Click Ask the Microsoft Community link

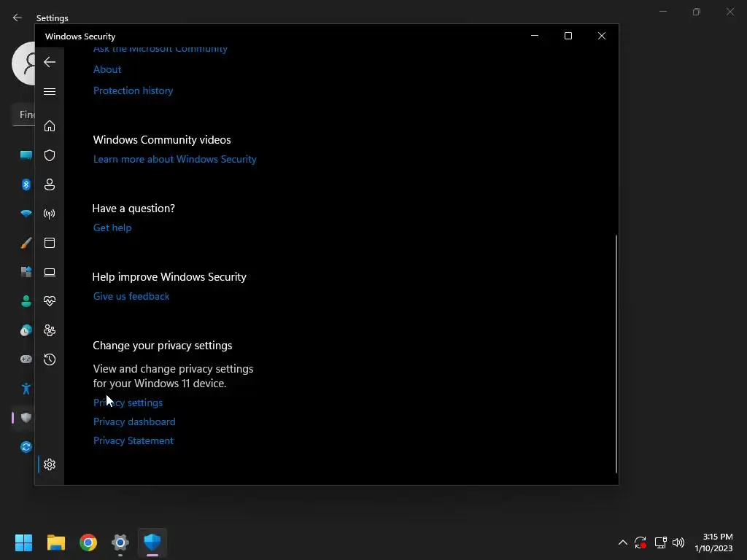(x=160, y=49)
